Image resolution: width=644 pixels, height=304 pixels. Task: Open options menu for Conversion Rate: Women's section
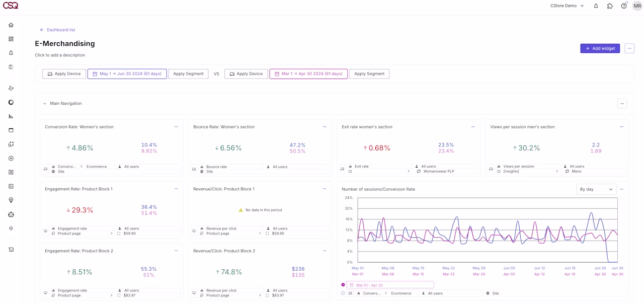tap(176, 127)
